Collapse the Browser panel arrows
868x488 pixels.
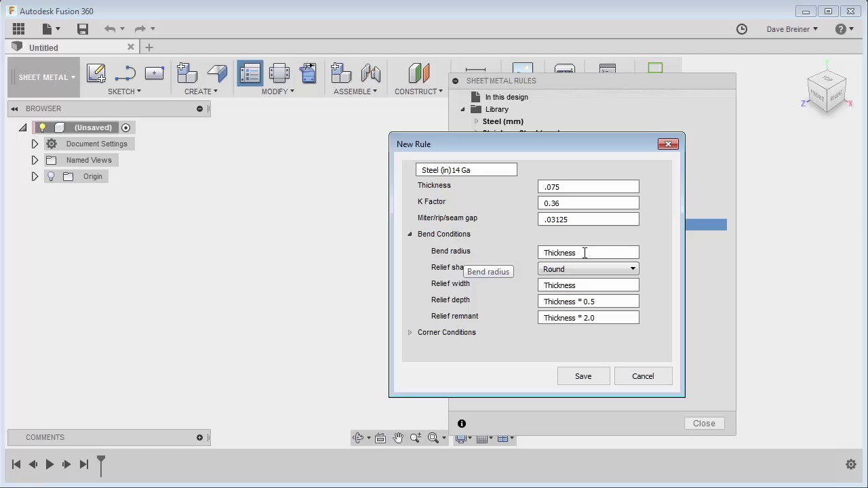[x=14, y=108]
